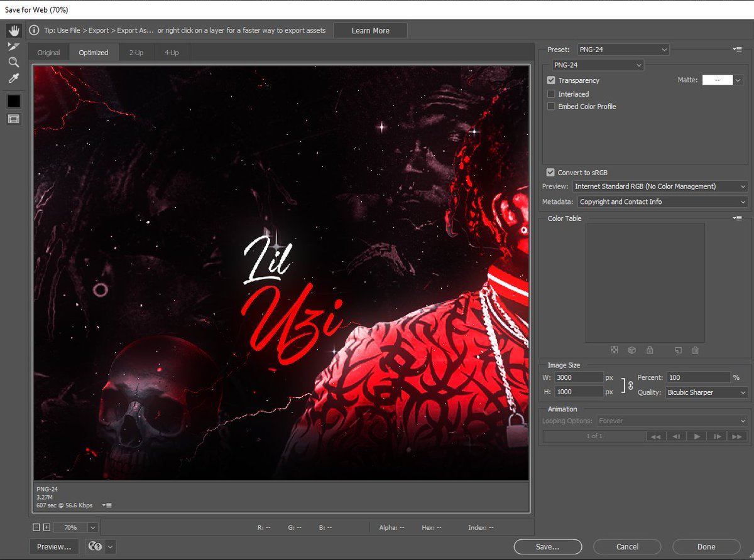Click the info tip icon
Screen dimensions: 754x560
pyautogui.click(x=35, y=30)
